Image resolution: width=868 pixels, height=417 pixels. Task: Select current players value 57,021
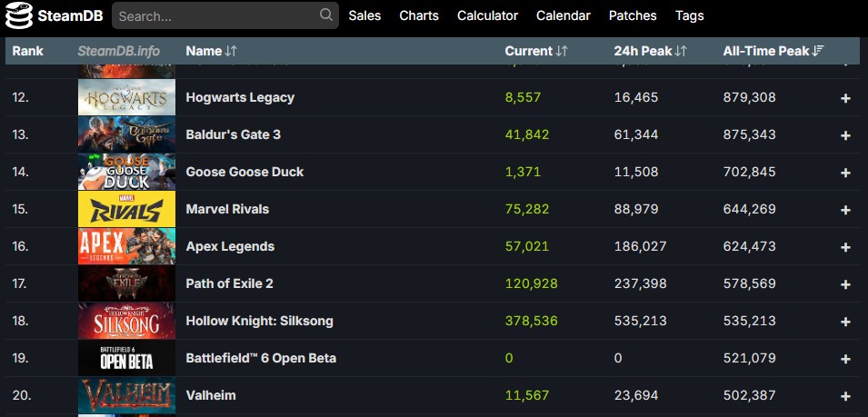tap(527, 246)
